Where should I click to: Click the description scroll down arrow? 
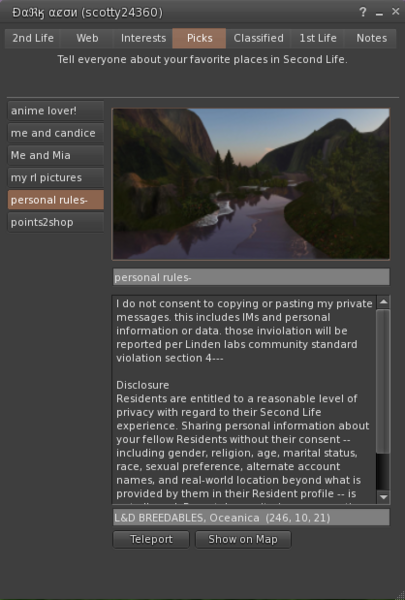pyautogui.click(x=383, y=497)
